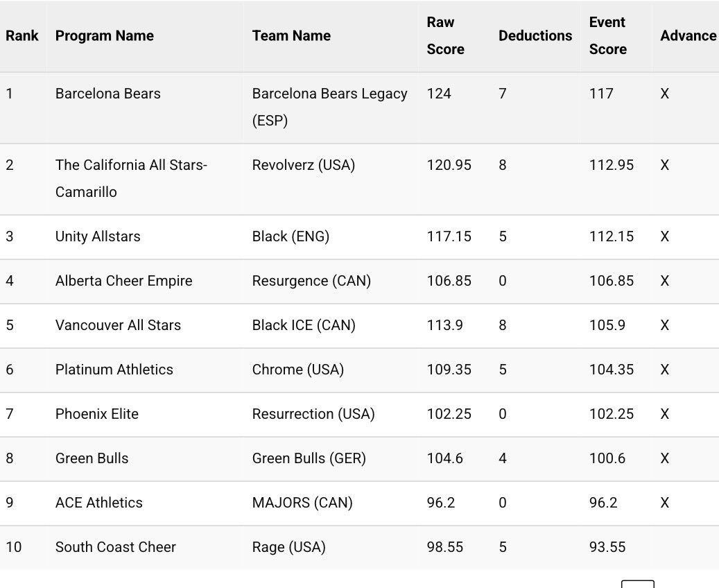Click Alberta Cheer Empire program name
719x588 pixels.
(x=124, y=281)
